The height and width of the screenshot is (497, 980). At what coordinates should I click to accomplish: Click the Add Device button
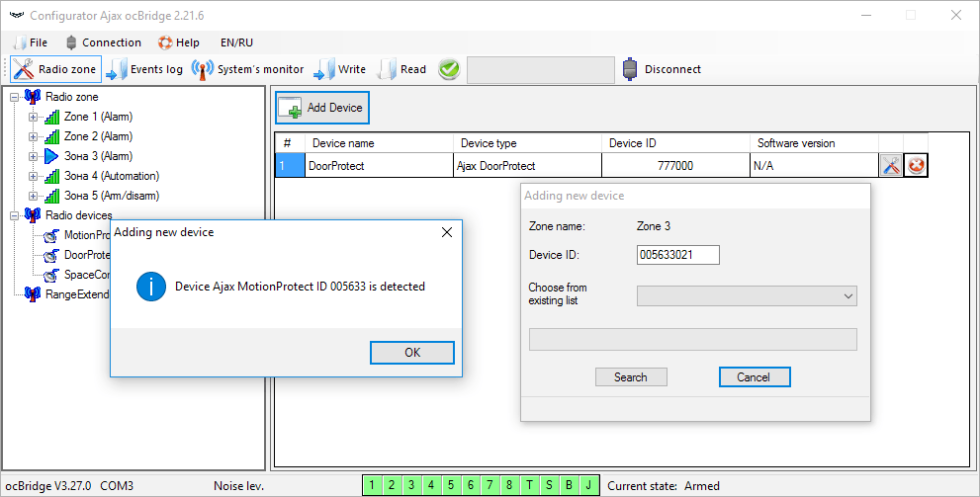coord(322,108)
